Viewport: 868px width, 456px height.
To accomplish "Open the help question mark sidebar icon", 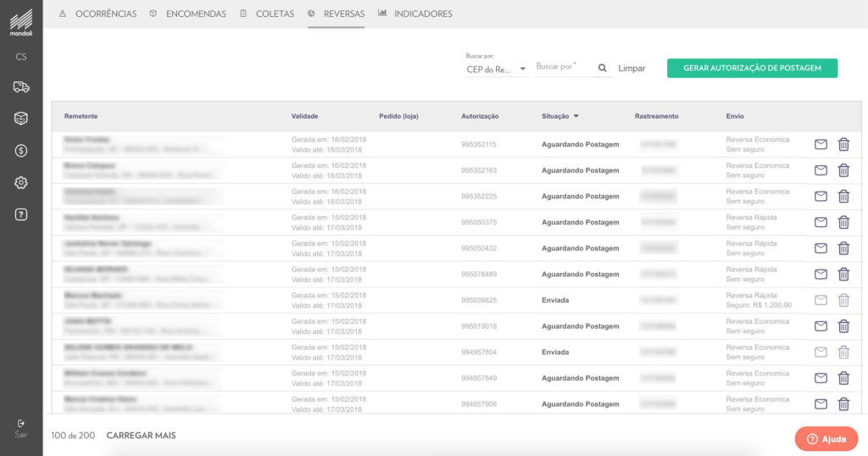I will pyautogui.click(x=21, y=214).
